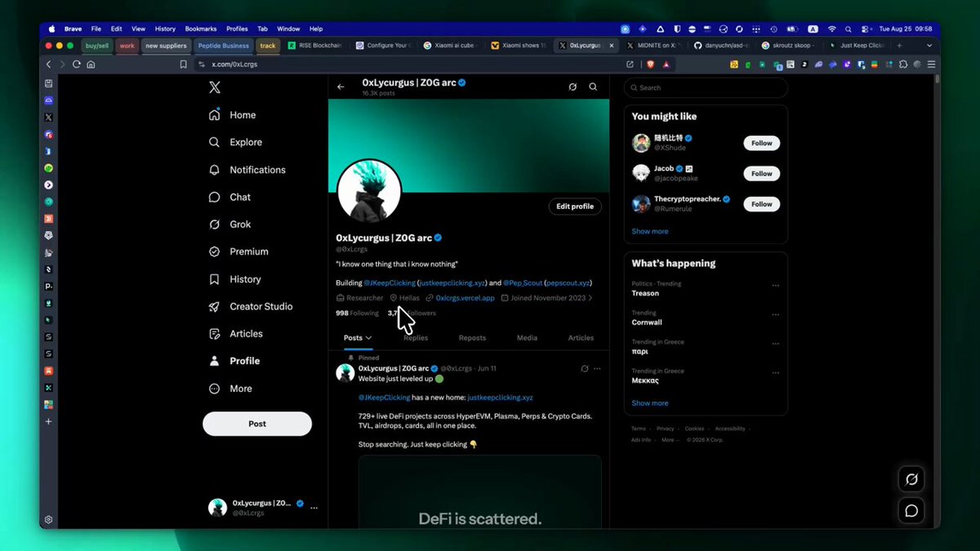980x551 pixels.
Task: Open Grok in sidebar
Action: click(x=229, y=224)
